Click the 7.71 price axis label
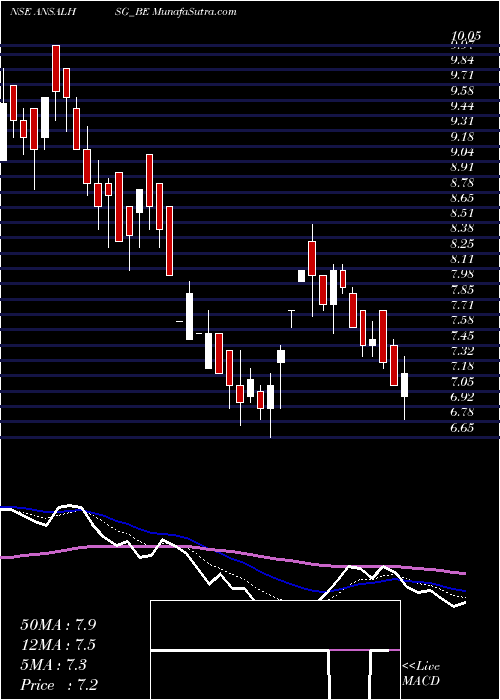Screen dimensions: 500x700 [462, 305]
